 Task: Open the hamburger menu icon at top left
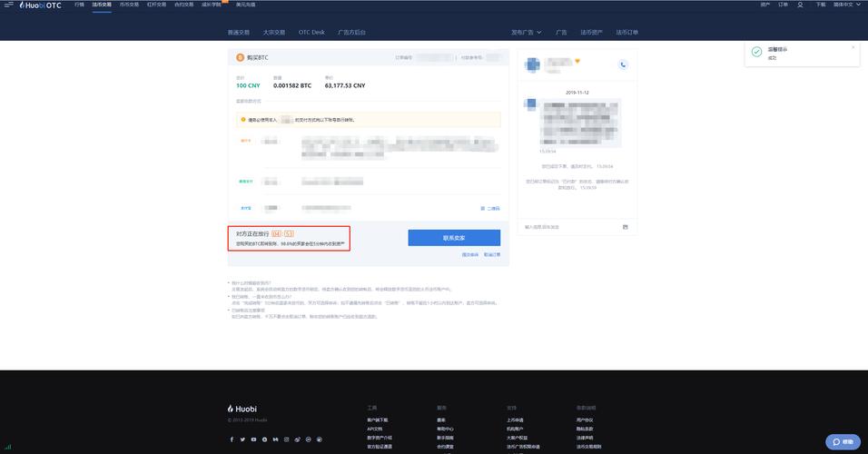click(x=8, y=5)
